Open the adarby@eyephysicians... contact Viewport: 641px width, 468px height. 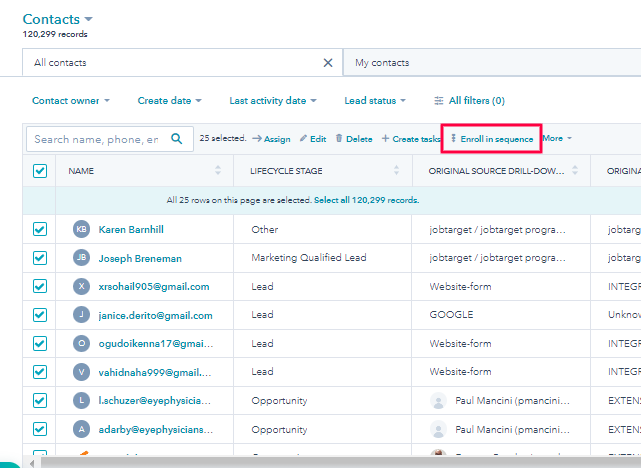pos(156,430)
